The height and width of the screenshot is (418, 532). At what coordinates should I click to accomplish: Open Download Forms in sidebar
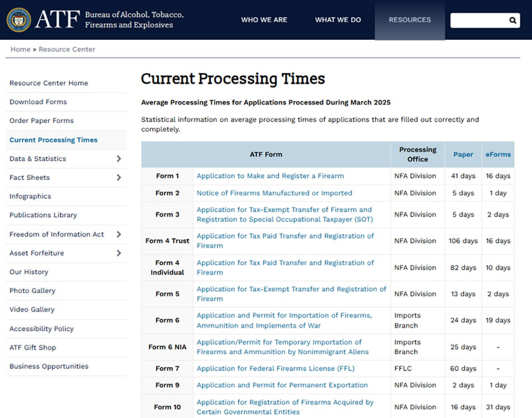(38, 102)
